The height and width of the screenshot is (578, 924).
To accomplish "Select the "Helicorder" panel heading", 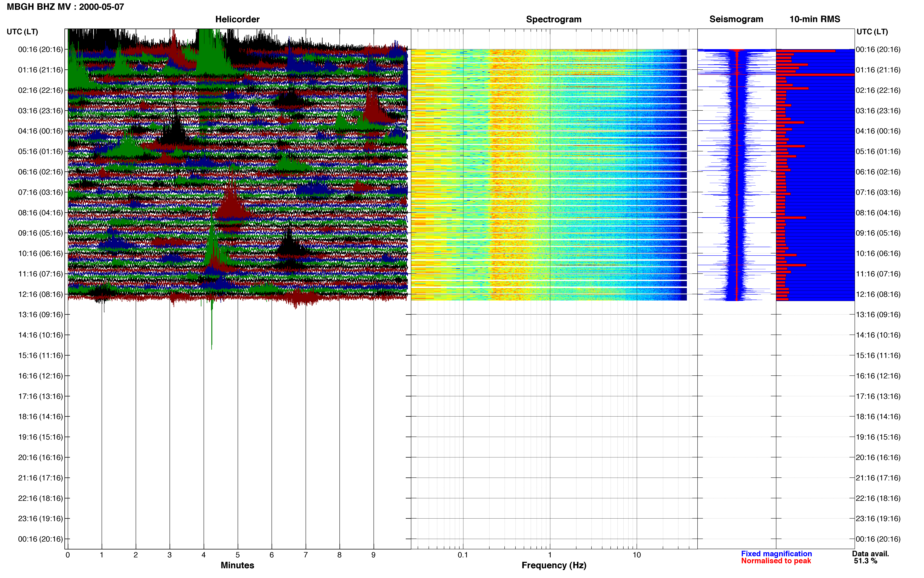I will [237, 19].
